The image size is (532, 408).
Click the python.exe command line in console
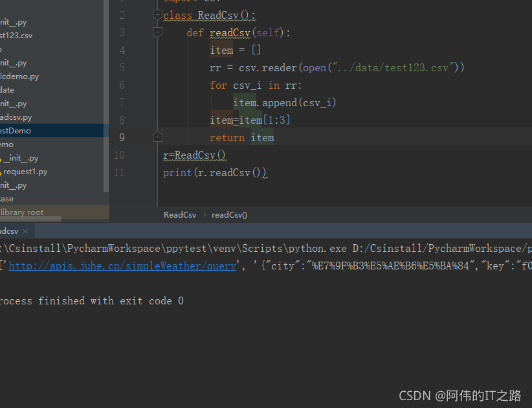tap(266, 249)
